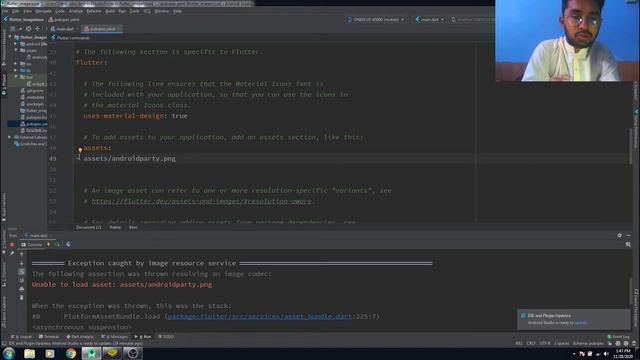Open Chrome from the taskbar
The width and height of the screenshot is (640, 360).
click(71, 353)
